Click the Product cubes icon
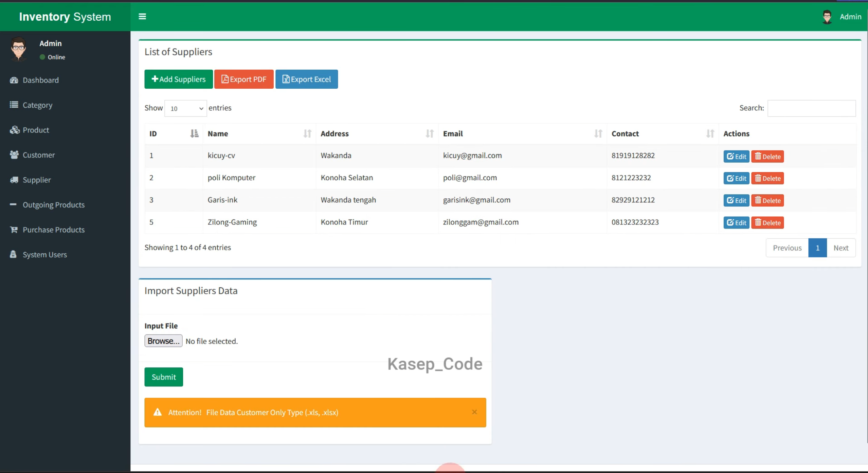 [x=15, y=130]
